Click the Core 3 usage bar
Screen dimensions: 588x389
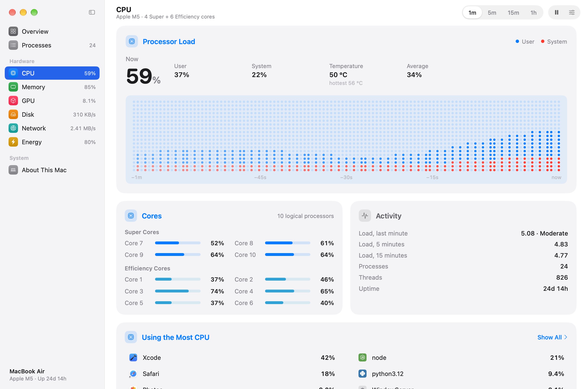178,291
